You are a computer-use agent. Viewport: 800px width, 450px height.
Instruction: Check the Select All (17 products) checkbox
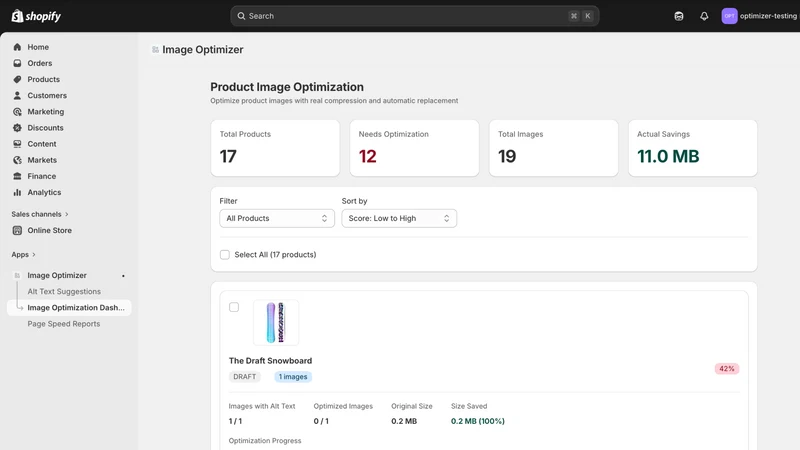pyautogui.click(x=224, y=255)
